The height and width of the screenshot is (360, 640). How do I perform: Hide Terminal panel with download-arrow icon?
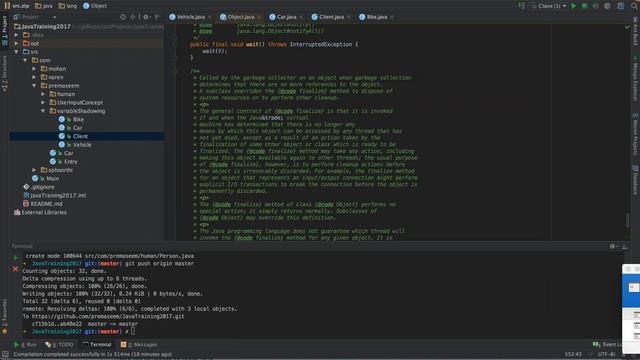click(624, 246)
